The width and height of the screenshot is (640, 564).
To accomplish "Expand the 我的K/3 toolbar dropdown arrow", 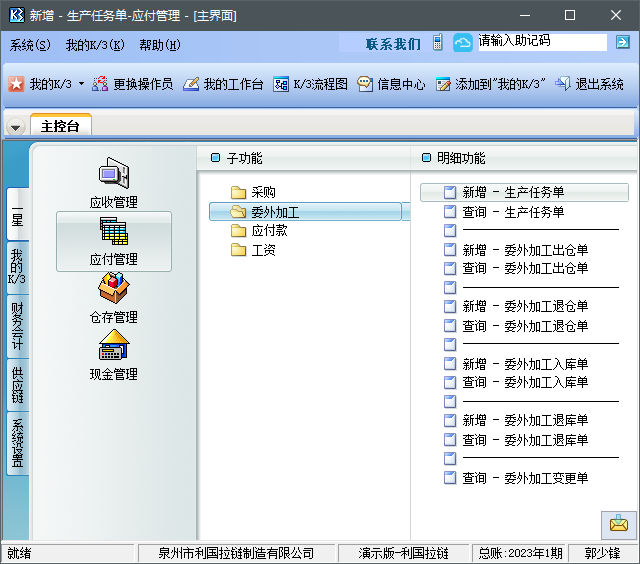I will 81,85.
